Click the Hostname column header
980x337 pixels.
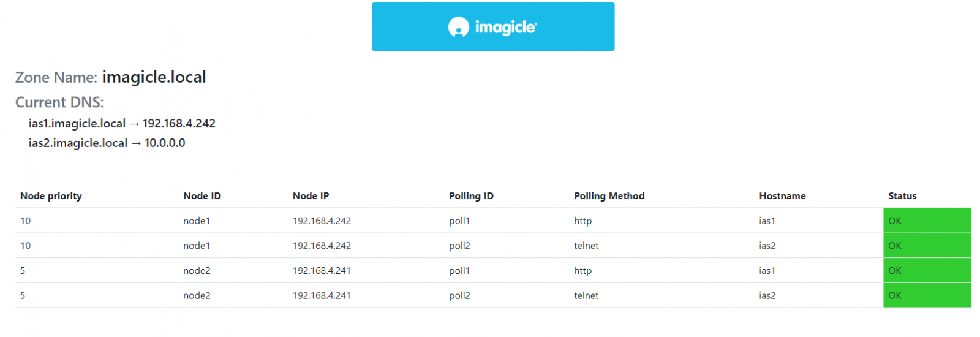pos(782,196)
